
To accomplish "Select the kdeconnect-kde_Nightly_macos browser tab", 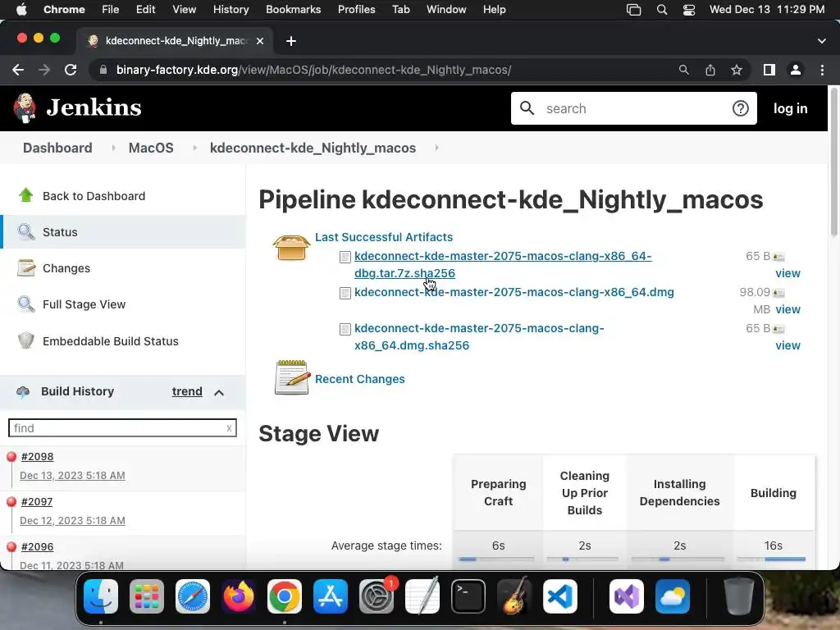I will click(176, 41).
